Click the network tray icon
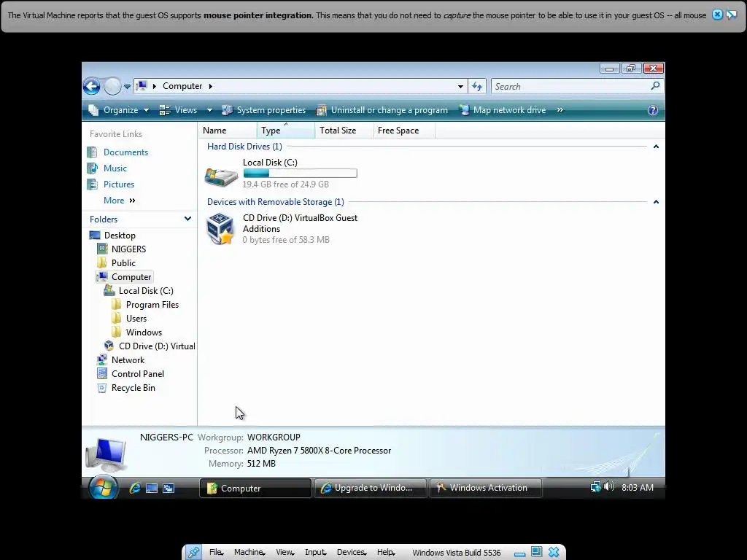Screen dimensions: 747x560 595,486
